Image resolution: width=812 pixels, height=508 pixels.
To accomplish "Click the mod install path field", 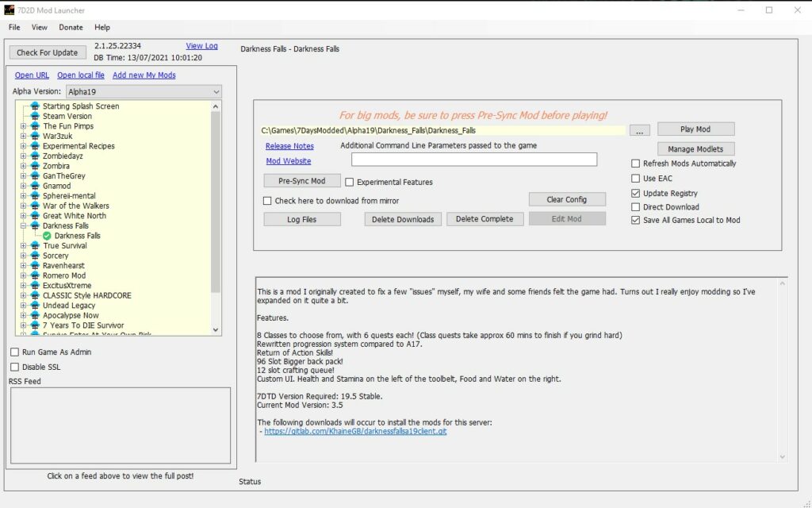I will click(x=442, y=131).
